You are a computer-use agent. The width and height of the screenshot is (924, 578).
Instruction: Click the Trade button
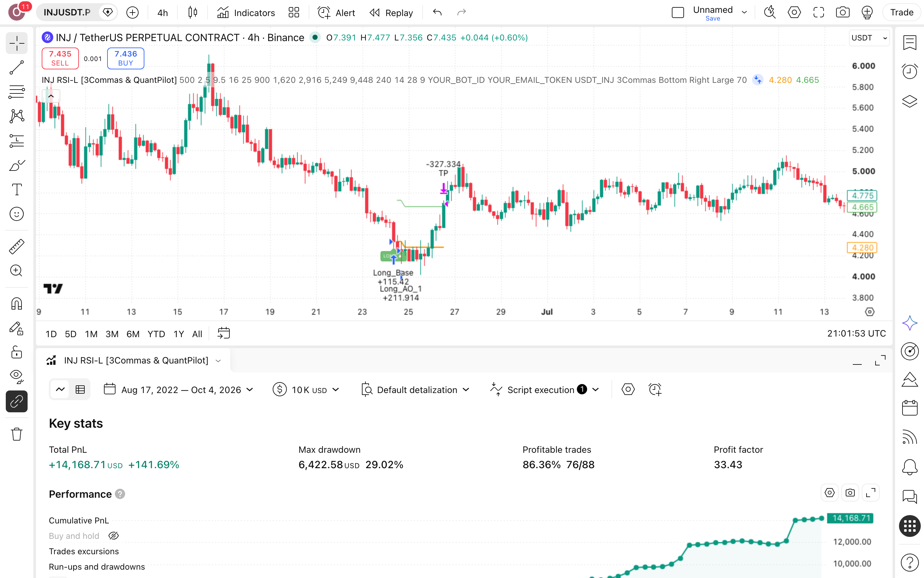pyautogui.click(x=902, y=13)
